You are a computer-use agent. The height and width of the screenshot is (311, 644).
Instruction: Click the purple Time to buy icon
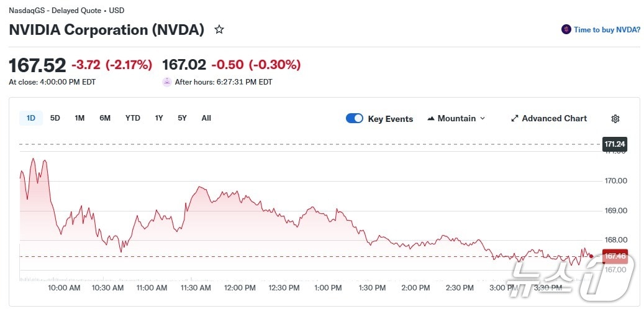(x=566, y=29)
